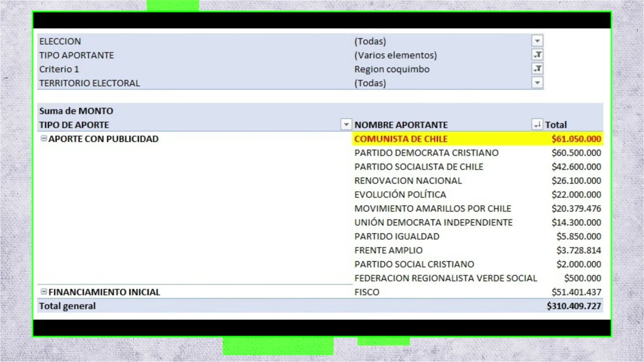Open the TERRITORIO ELECTORAL filter dropdown
This screenshot has width=644, height=362.
click(537, 83)
